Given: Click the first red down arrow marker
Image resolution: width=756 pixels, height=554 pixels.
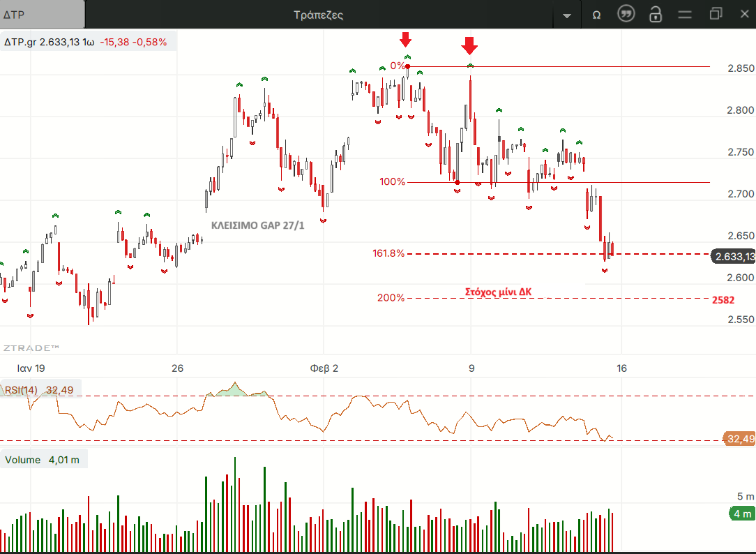Looking at the screenshot, I should pyautogui.click(x=406, y=39).
